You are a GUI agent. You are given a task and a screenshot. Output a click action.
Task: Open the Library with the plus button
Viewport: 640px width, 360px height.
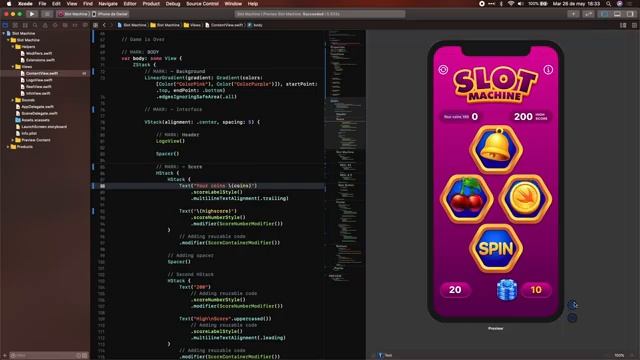click(x=573, y=14)
